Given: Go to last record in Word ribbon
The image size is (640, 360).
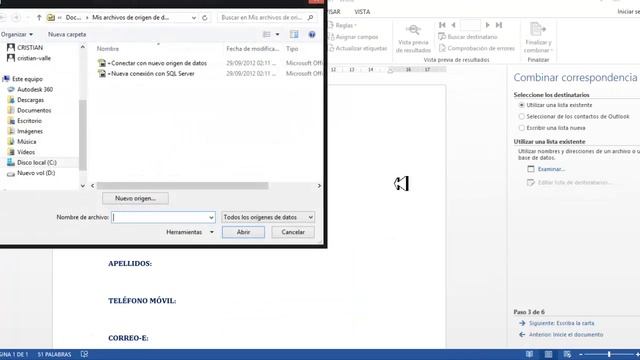Looking at the screenshot, I should pyautogui.click(x=499, y=25).
